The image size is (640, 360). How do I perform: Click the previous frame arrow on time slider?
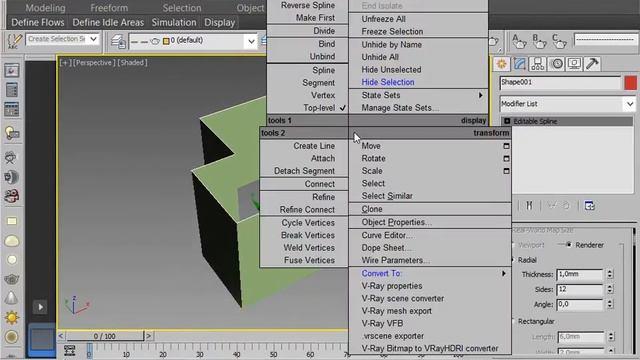[60, 336]
